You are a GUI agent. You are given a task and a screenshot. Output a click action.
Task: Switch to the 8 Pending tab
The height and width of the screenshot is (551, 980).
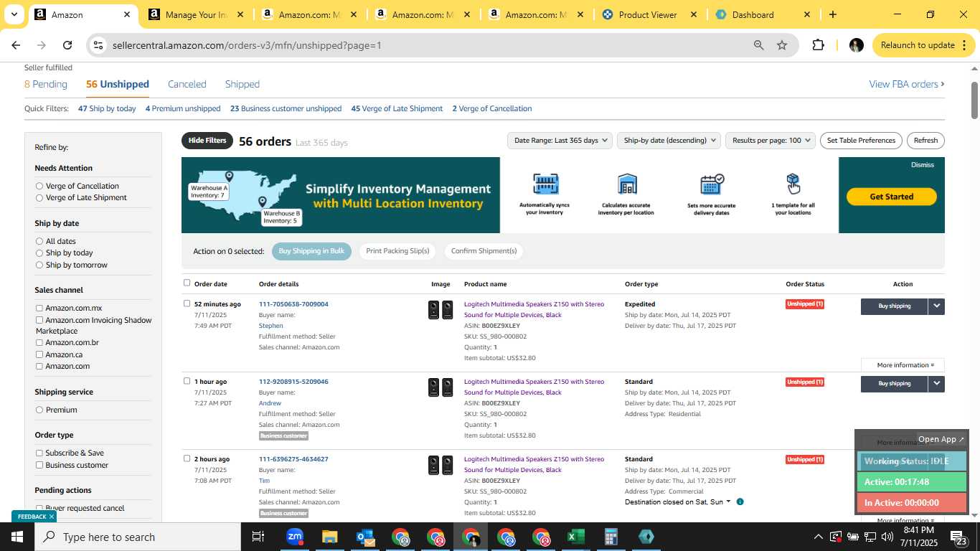46,84
